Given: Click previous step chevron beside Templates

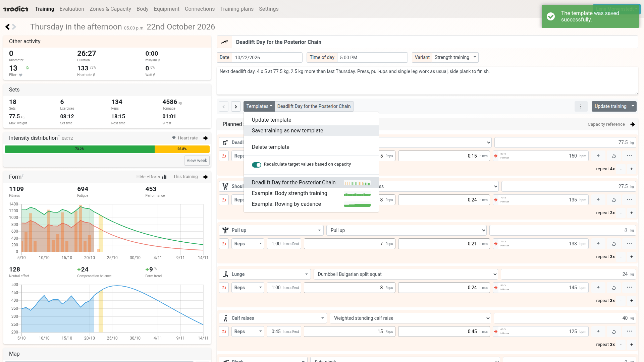Looking at the screenshot, I should click(x=224, y=107).
